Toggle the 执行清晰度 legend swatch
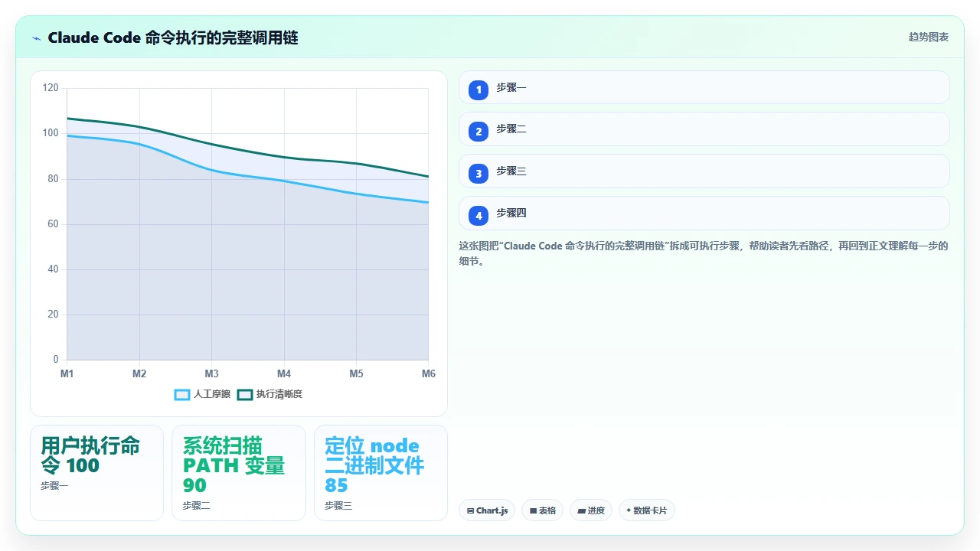Viewport: 980px width, 551px height. (245, 394)
